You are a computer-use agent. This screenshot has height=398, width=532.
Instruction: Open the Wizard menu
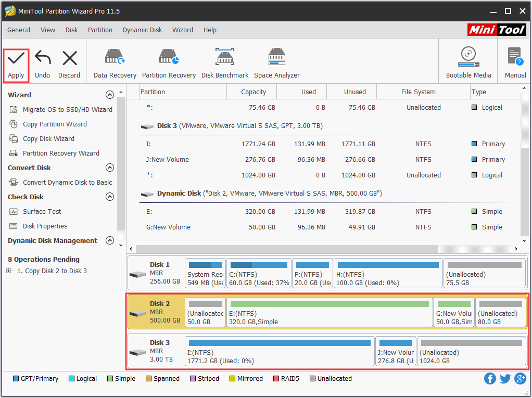coord(183,30)
